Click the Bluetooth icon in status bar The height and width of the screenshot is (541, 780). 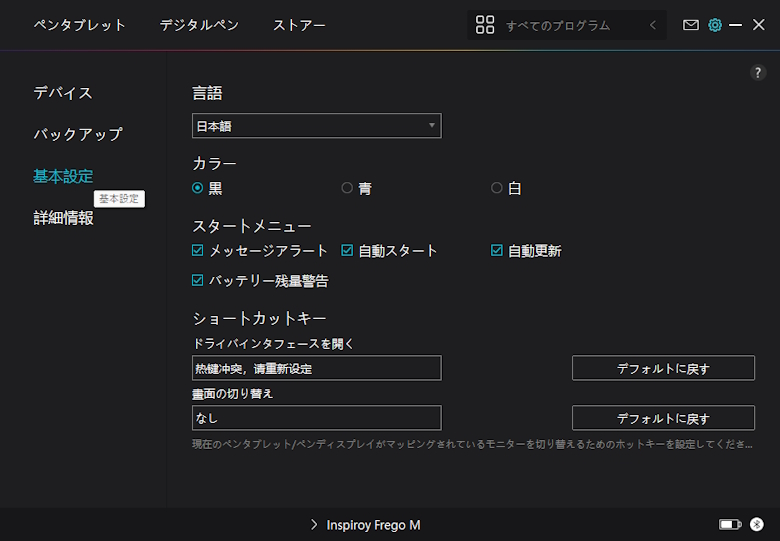[757, 524]
